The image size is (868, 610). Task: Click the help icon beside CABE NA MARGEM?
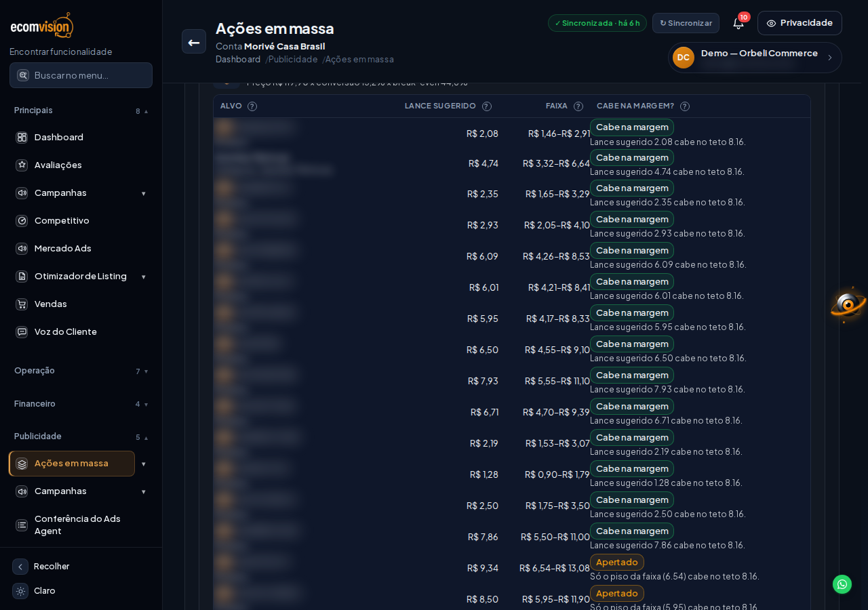pos(685,106)
